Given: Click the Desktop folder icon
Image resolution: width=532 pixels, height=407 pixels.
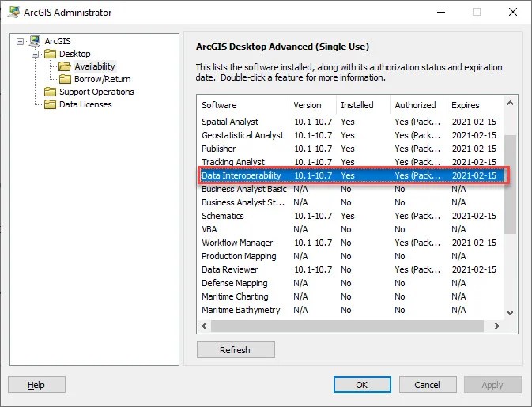Looking at the screenshot, I should pyautogui.click(x=51, y=54).
